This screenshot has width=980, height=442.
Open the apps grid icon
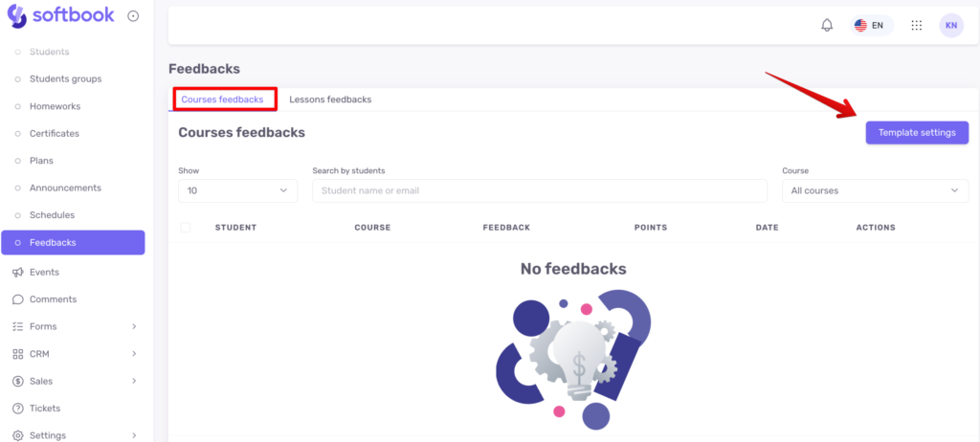916,26
